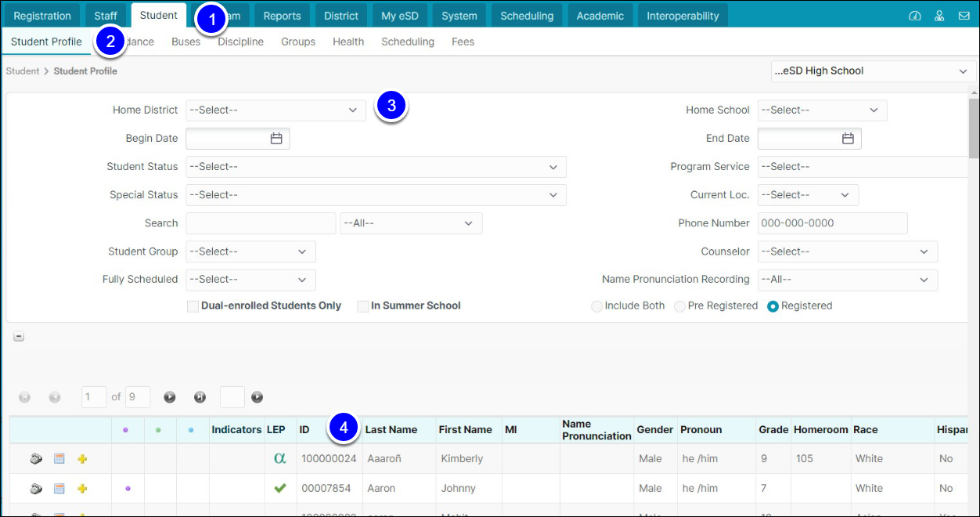Open the Discipline submenu
Screen dimensions: 980x517
240,42
